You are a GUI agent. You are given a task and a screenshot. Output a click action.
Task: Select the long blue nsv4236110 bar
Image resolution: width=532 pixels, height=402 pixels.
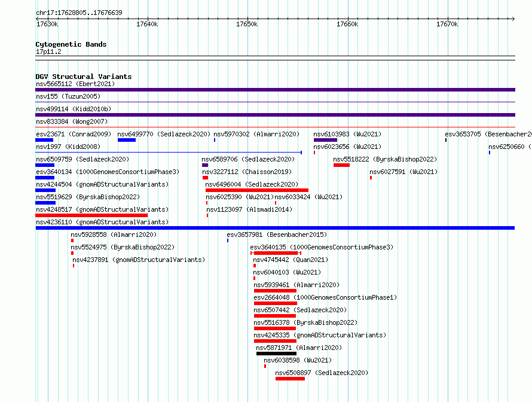pyautogui.click(x=275, y=228)
